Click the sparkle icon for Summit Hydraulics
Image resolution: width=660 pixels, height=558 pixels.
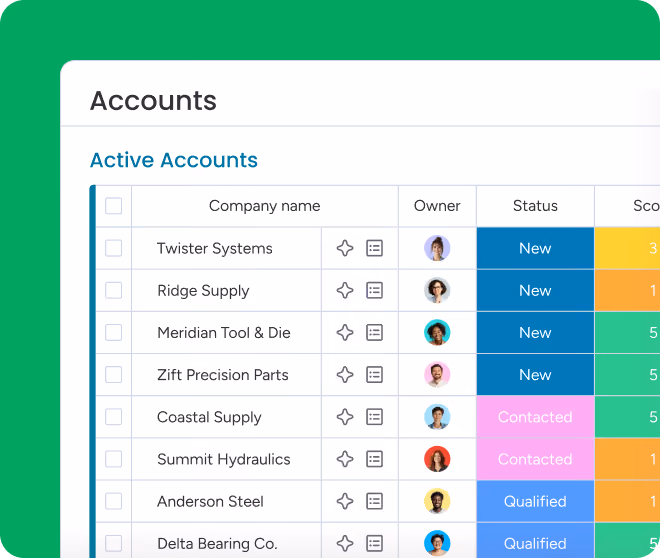pyautogui.click(x=345, y=459)
